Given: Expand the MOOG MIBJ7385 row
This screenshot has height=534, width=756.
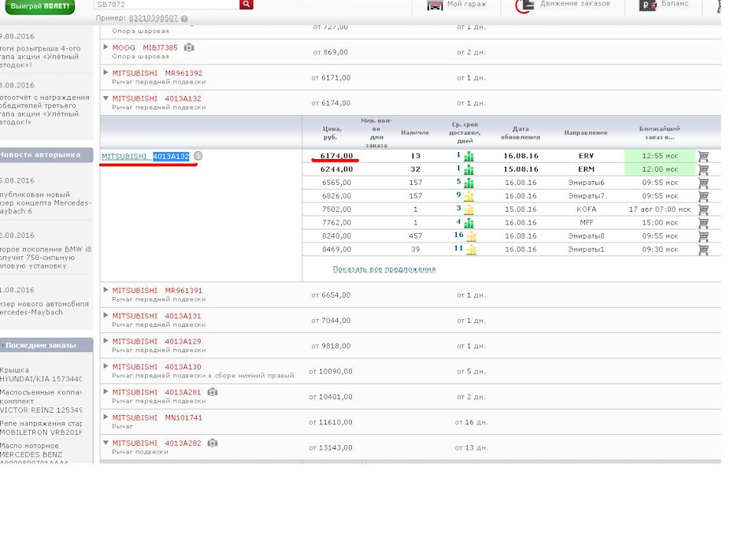Looking at the screenshot, I should (106, 46).
